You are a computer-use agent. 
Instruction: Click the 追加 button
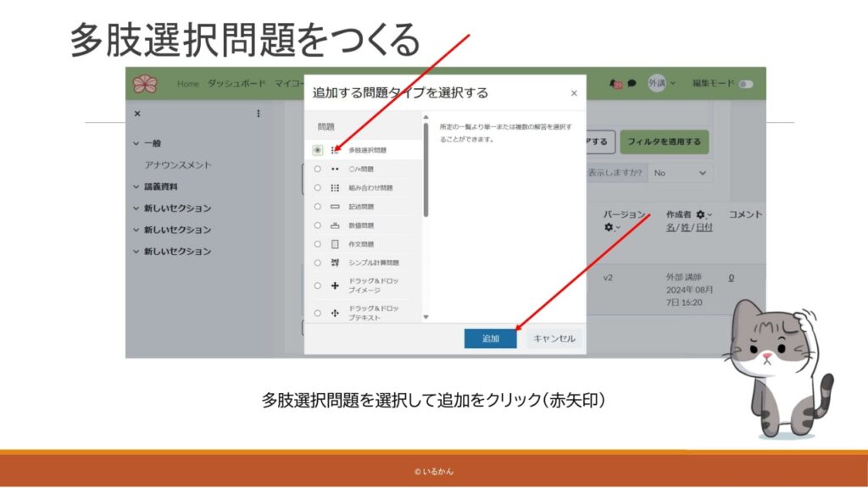click(x=490, y=338)
